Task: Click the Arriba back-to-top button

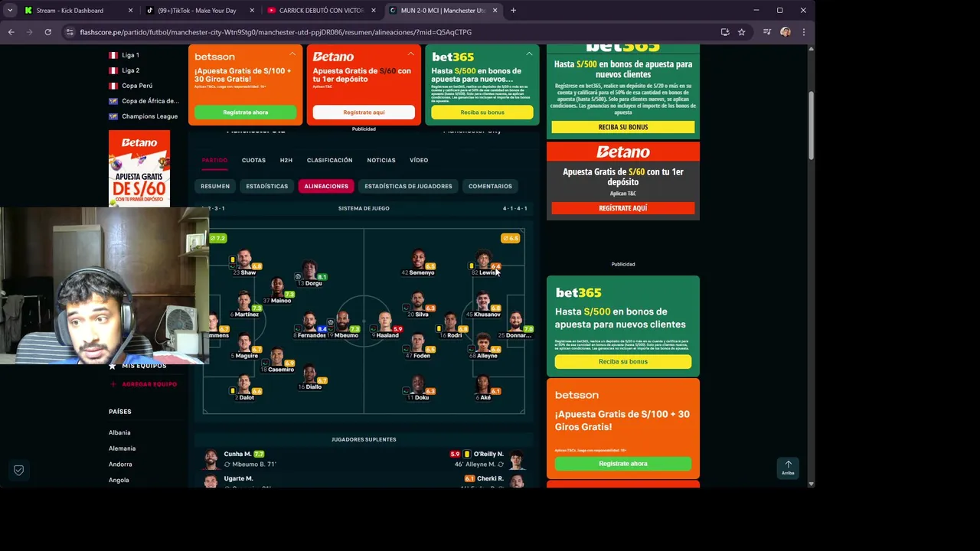Action: point(788,468)
